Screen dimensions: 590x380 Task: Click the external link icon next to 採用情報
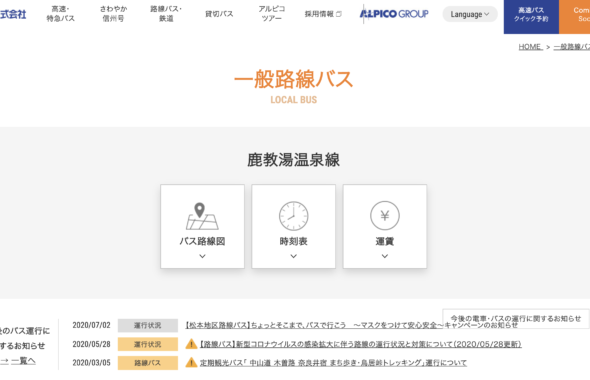tap(339, 14)
